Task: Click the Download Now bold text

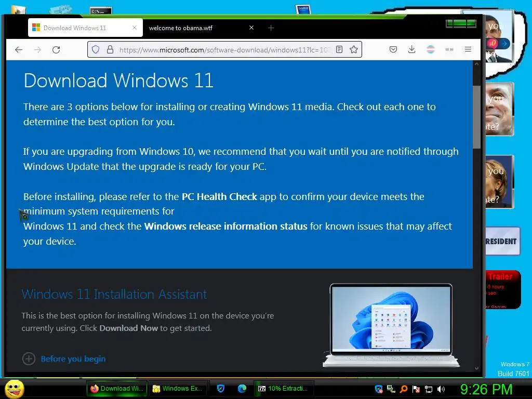Action: coord(129,328)
